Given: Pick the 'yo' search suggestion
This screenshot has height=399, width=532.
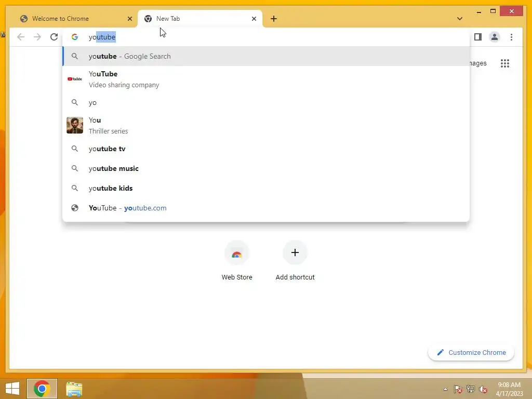Looking at the screenshot, I should tap(266, 102).
